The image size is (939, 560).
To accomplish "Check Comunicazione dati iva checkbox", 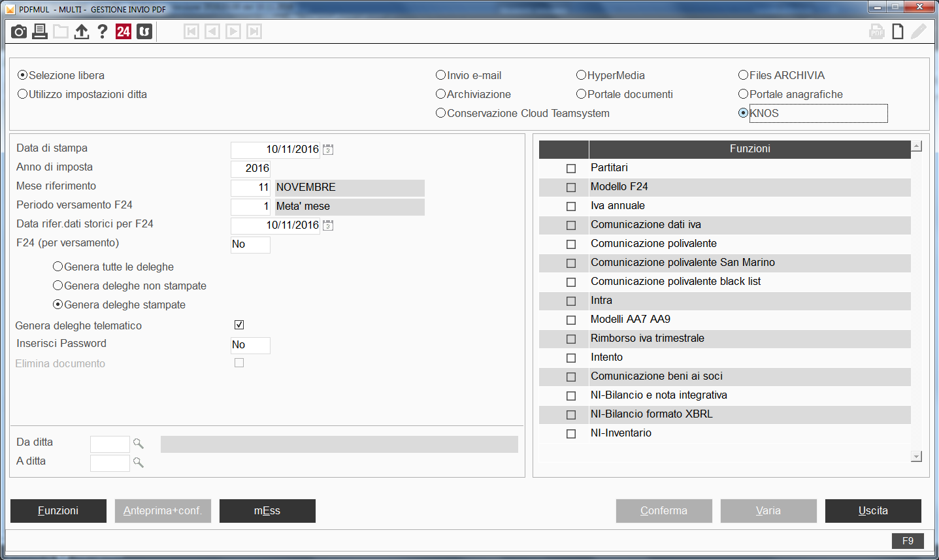I will point(571,225).
